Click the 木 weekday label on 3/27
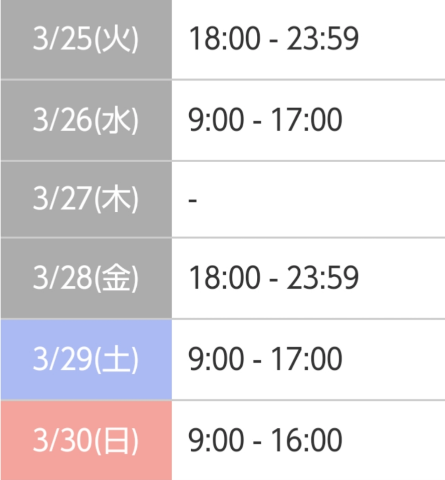This screenshot has height=480, width=445. [x=115, y=199]
